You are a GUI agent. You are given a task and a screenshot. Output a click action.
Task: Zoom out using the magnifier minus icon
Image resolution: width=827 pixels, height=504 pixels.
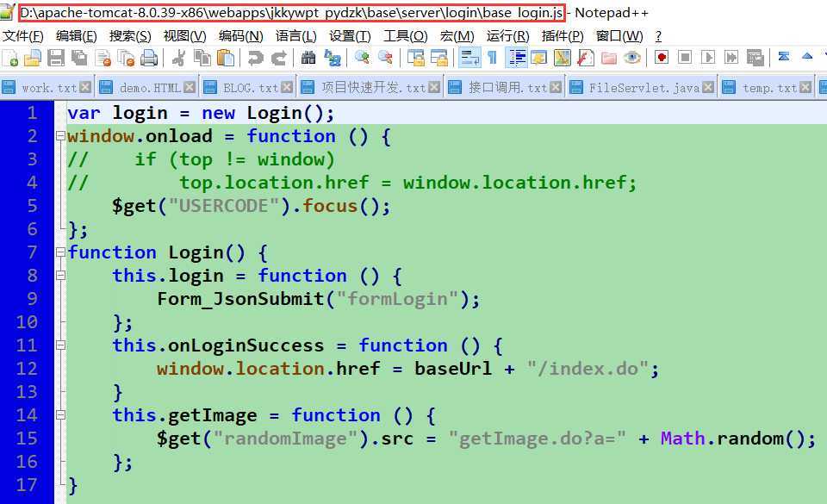[386, 58]
